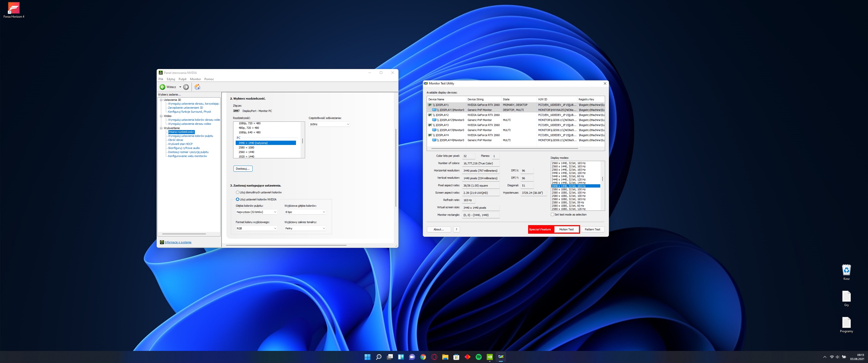Viewport: 868px width, 363px height.
Task: Open Widgets panel on taskbar
Action: point(401,357)
